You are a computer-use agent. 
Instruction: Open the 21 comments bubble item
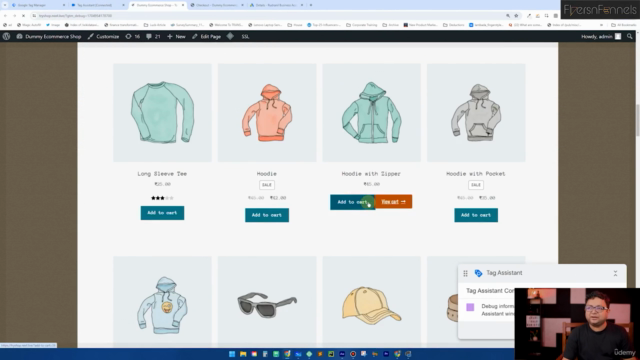153,36
